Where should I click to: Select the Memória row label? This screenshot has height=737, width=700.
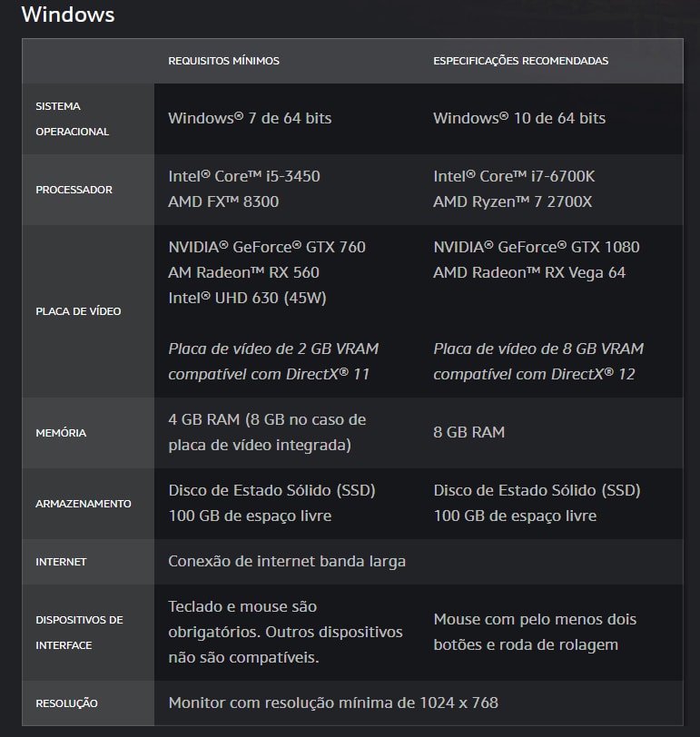click(x=61, y=433)
